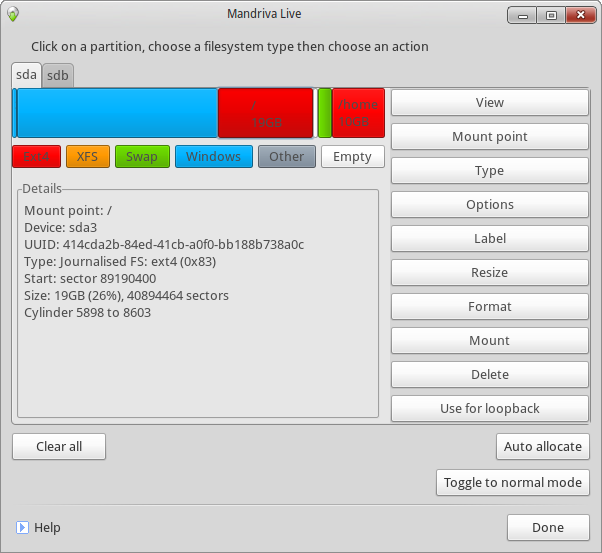The height and width of the screenshot is (553, 602).
Task: Choose the Swap filesystem type
Action: pos(142,157)
